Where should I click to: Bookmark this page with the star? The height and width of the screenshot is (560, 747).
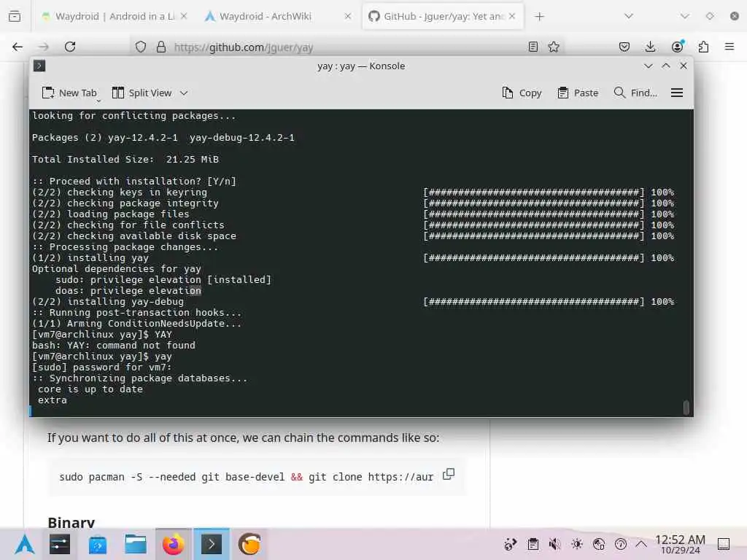[x=554, y=47]
